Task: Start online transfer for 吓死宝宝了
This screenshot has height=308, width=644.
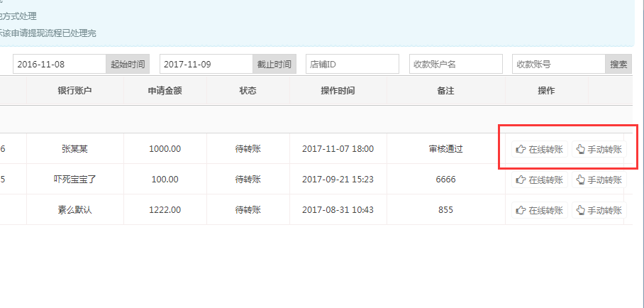Action: (540, 180)
